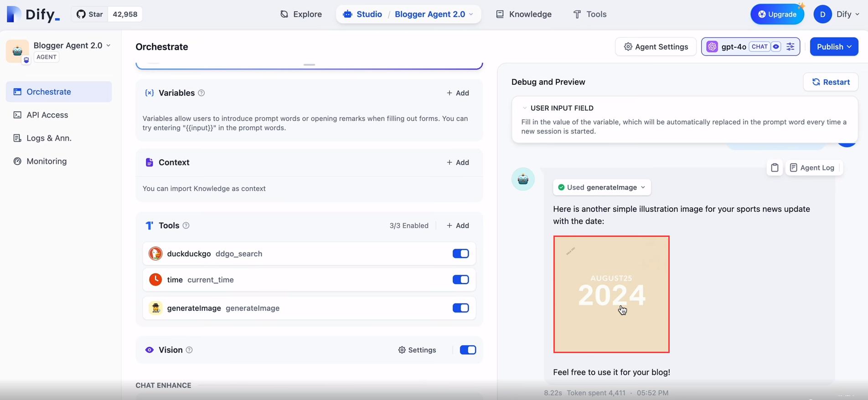Disable the duckduckgo ddgo_search tool toggle
This screenshot has height=400, width=868.
pos(460,254)
